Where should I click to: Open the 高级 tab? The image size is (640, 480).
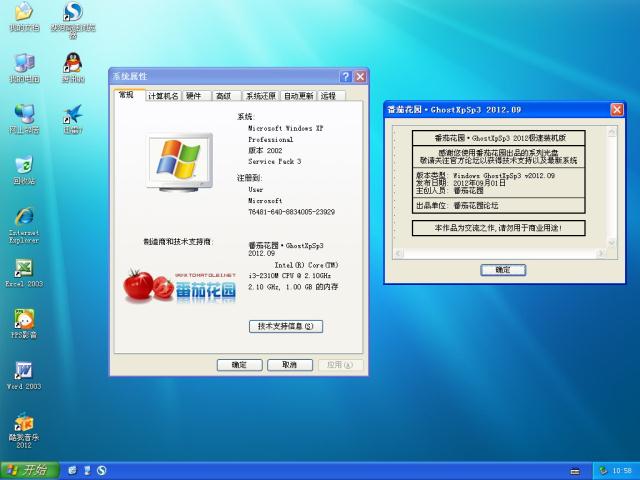click(227, 96)
